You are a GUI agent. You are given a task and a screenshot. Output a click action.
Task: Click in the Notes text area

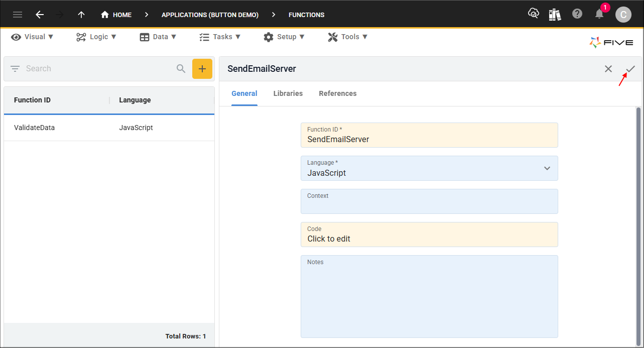(x=429, y=296)
